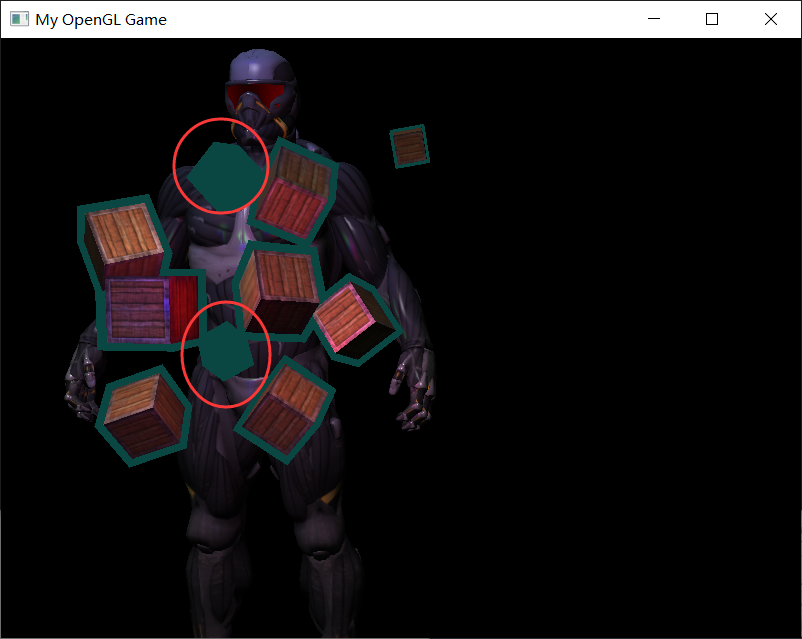The height and width of the screenshot is (639, 802).
Task: Minimize the My OpenGL Game window
Action: coord(654,18)
